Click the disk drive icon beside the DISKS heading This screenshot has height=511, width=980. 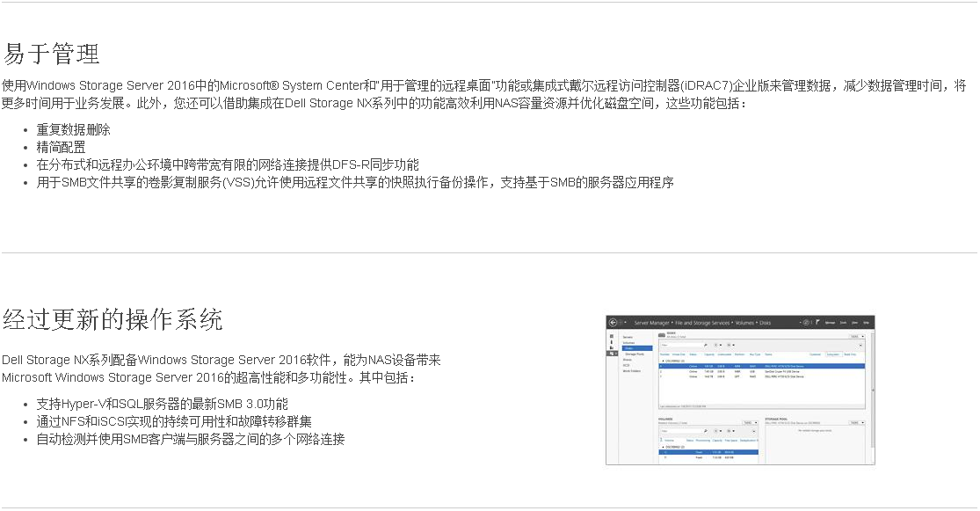pos(663,335)
